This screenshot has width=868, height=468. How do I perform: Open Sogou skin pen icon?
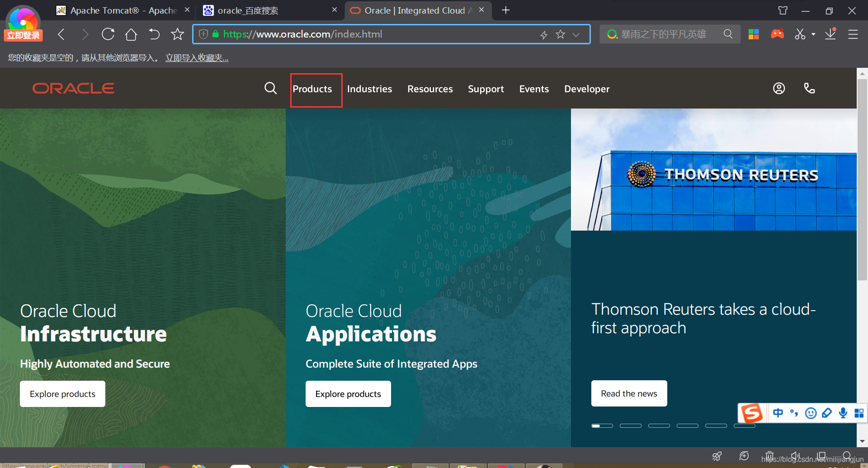[827, 413]
